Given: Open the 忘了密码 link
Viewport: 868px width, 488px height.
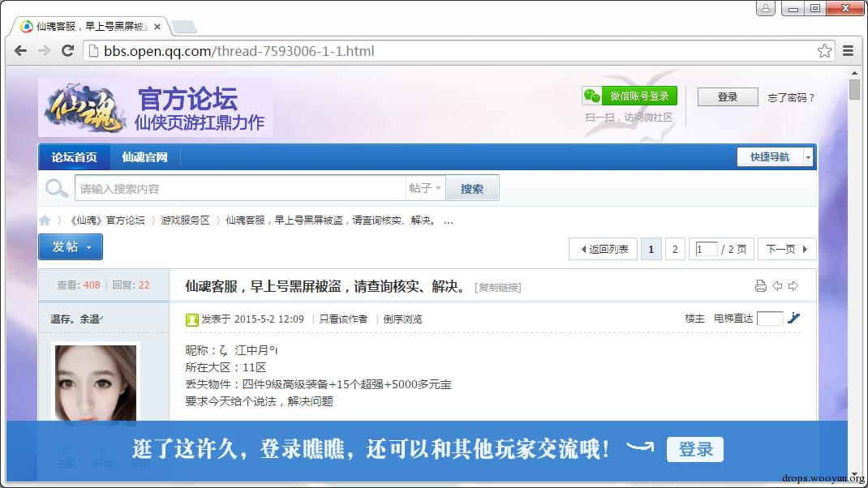Looking at the screenshot, I should [790, 97].
